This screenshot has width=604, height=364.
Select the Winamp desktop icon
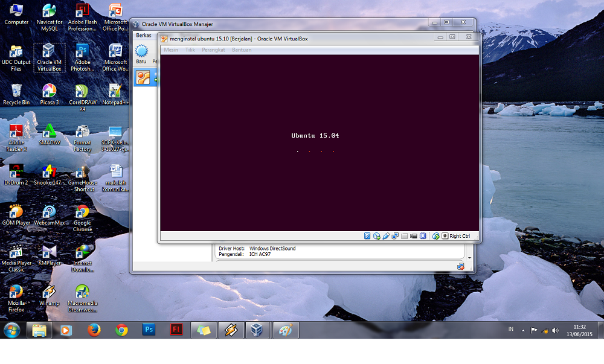[50, 296]
